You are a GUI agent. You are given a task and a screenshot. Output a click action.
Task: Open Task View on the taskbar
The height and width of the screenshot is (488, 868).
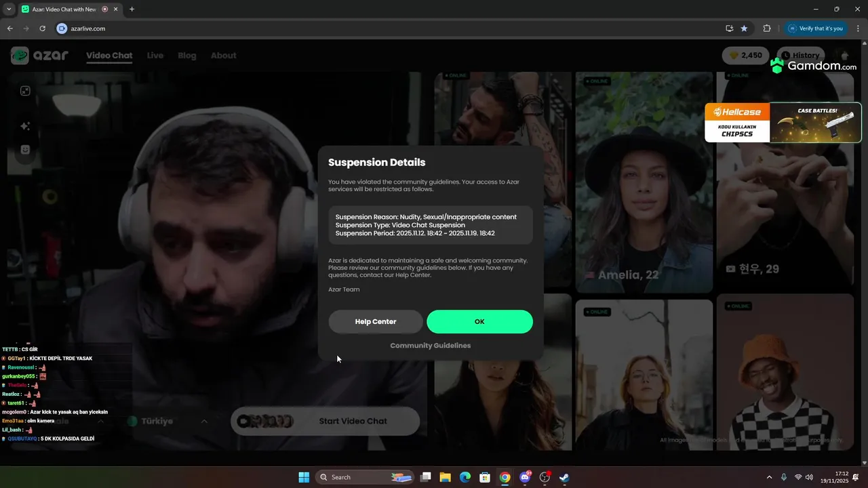coord(426,477)
